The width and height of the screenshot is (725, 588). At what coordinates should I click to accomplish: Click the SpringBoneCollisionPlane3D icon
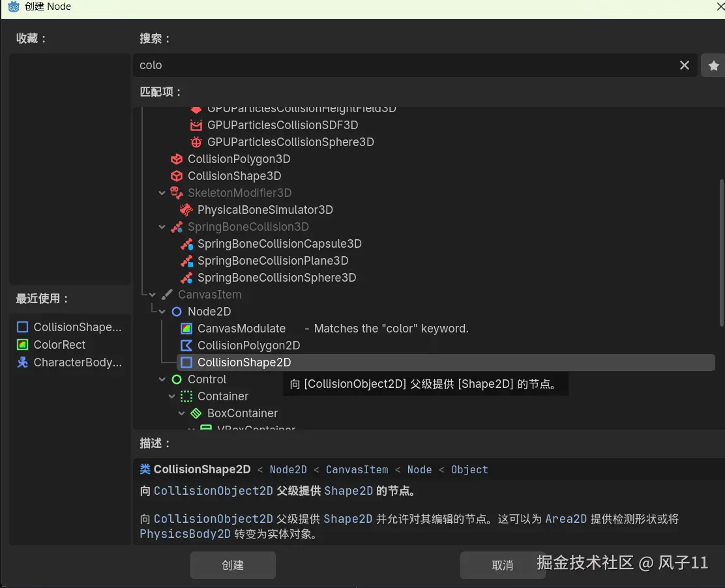click(x=186, y=261)
